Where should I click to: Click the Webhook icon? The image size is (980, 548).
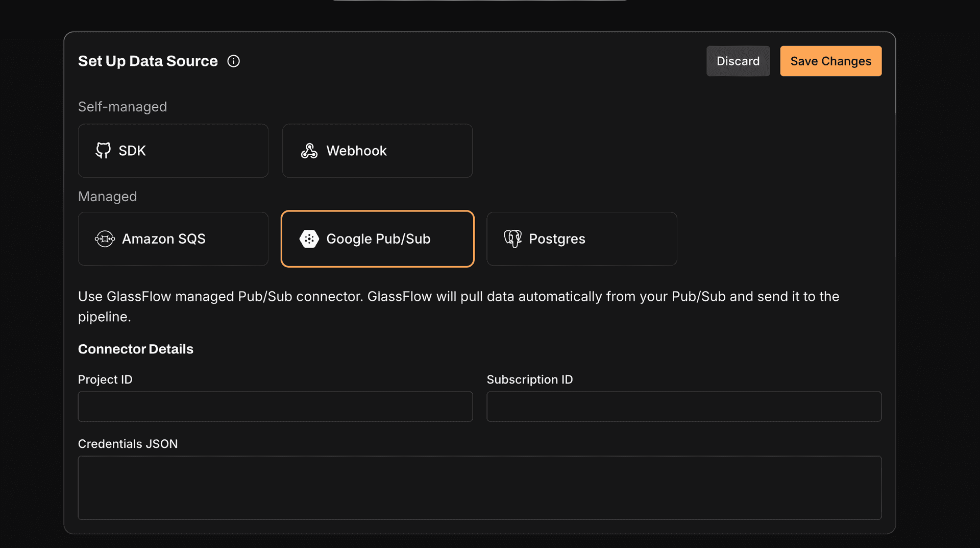coord(309,151)
